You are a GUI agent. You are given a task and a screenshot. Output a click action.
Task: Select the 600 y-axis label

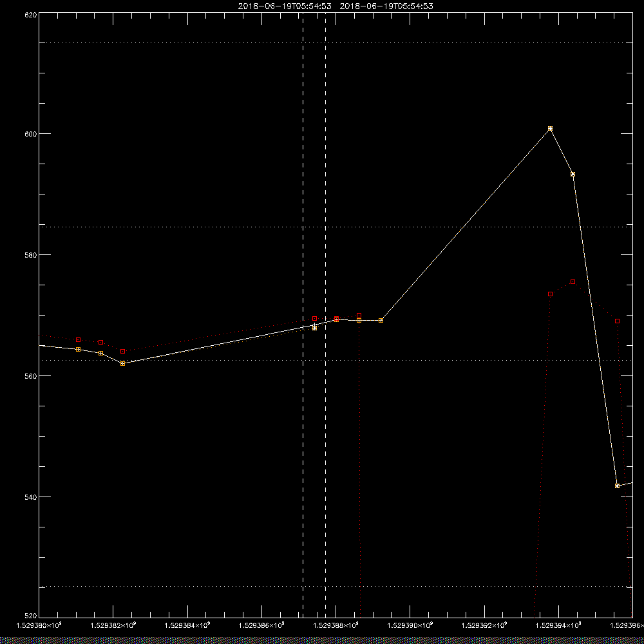[x=31, y=134]
